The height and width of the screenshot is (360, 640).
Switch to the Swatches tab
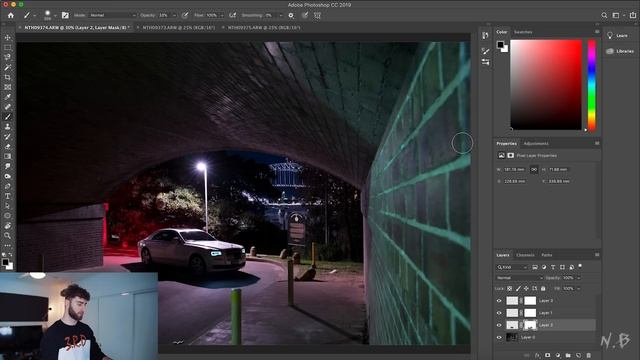(523, 32)
